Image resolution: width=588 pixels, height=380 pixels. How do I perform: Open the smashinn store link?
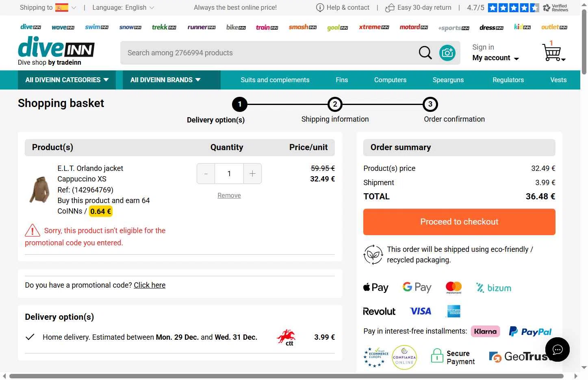[303, 27]
